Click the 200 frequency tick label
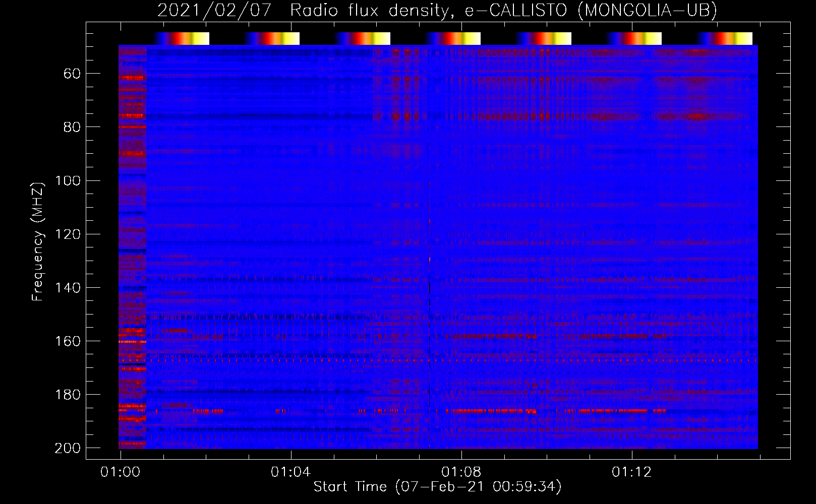Screen dimensions: 816x504 68,448
